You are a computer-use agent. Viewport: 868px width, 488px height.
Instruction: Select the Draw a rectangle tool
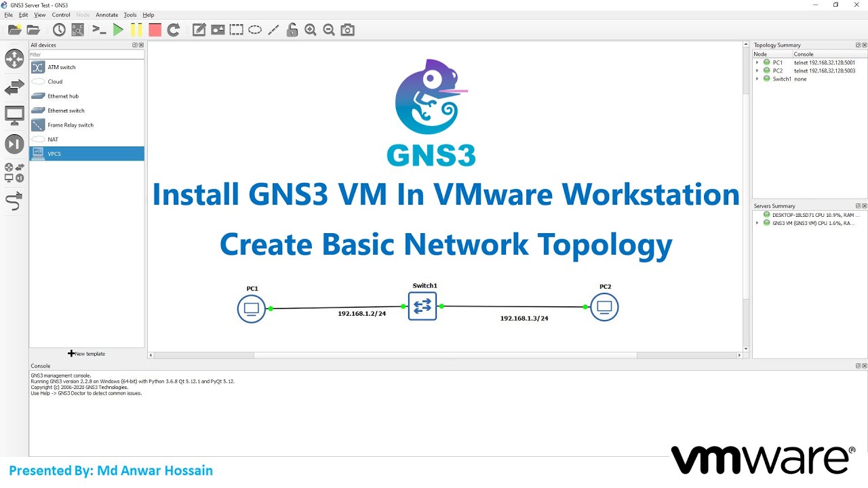[236, 30]
